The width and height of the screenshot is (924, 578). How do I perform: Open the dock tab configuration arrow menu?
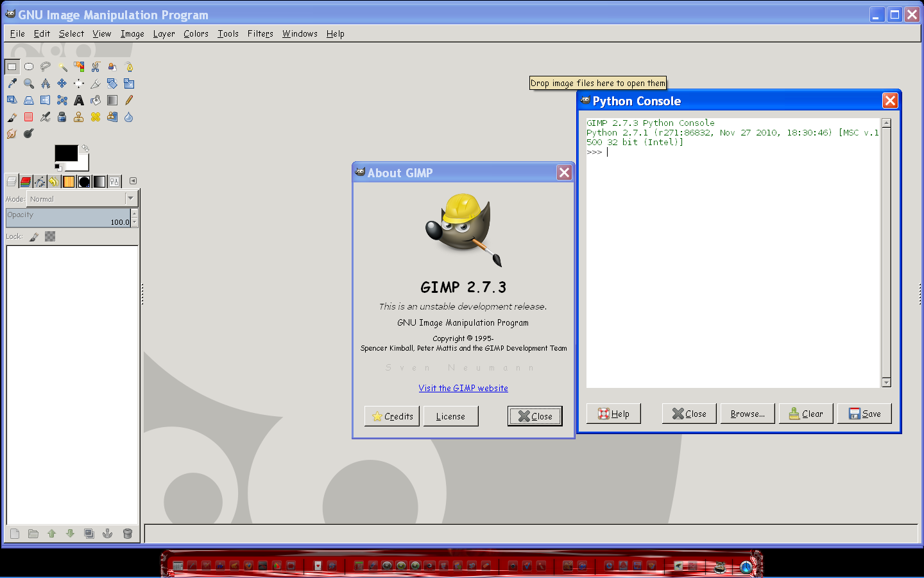(x=133, y=181)
